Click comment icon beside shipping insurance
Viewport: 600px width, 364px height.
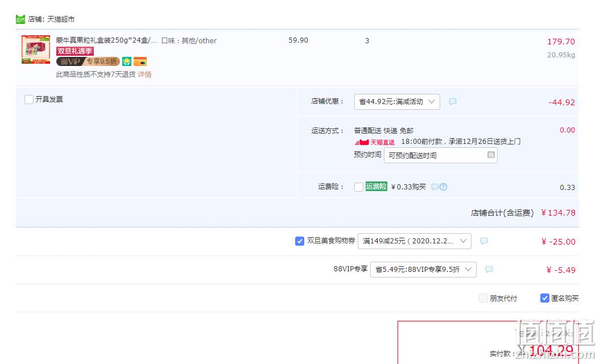[435, 187]
